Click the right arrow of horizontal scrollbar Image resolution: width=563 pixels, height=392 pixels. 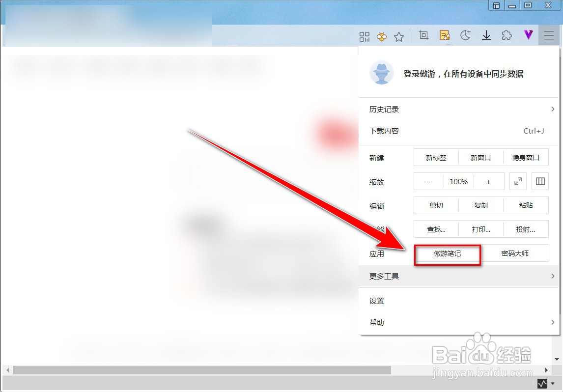click(x=546, y=370)
